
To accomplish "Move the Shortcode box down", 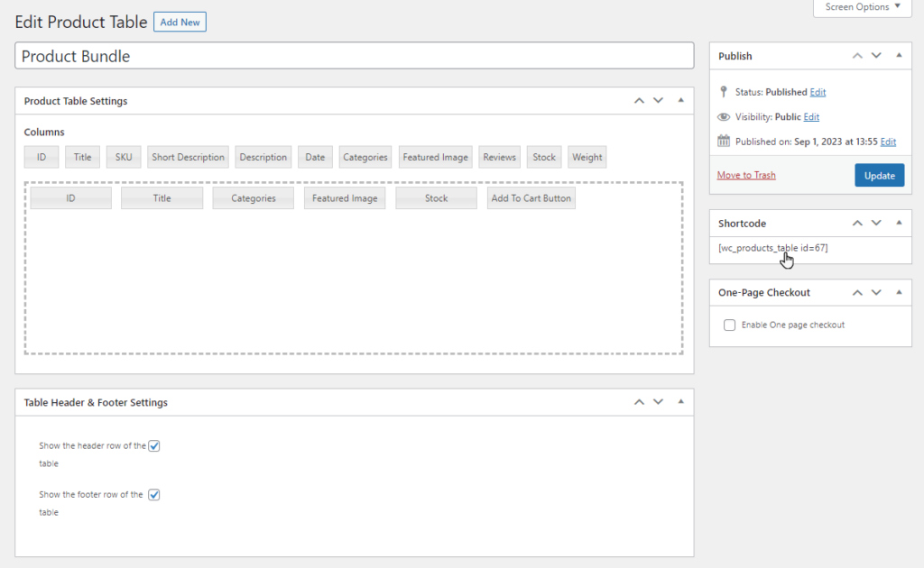I will point(876,223).
